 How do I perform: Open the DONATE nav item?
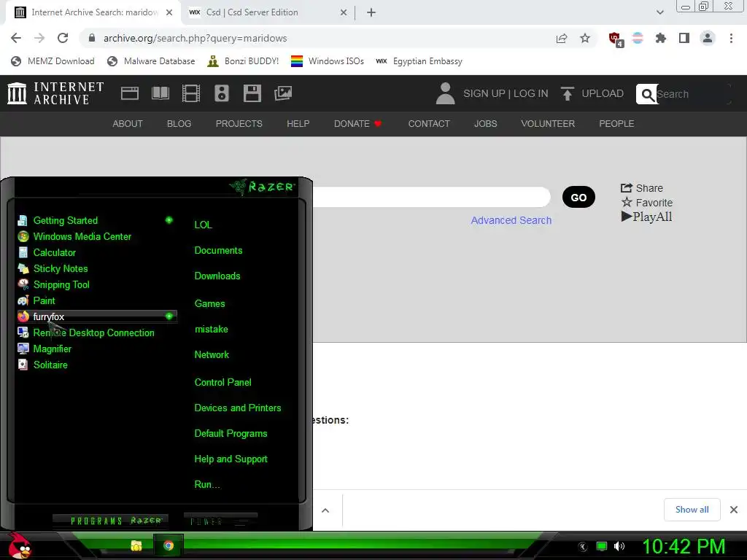357,124
